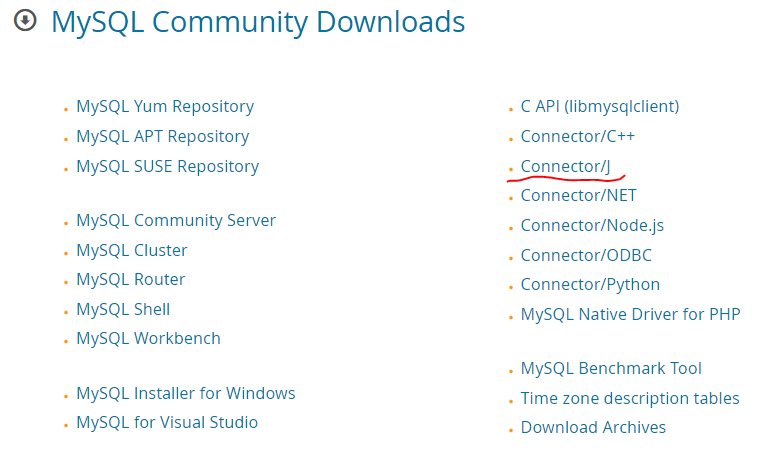
Task: Open the Download Archives link
Action: tap(593, 428)
